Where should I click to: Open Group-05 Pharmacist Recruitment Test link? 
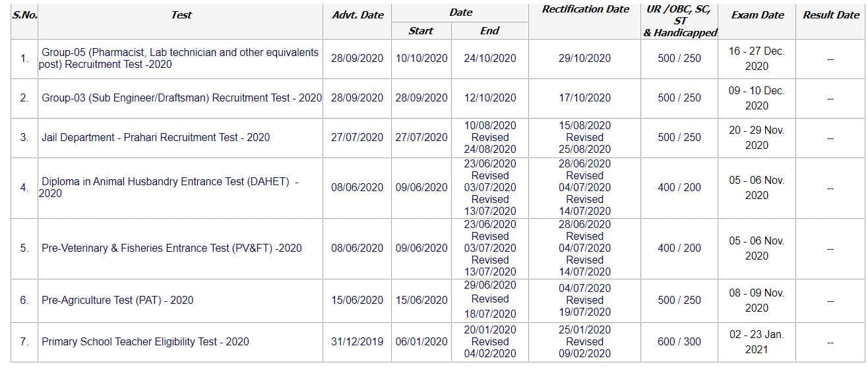click(179, 58)
